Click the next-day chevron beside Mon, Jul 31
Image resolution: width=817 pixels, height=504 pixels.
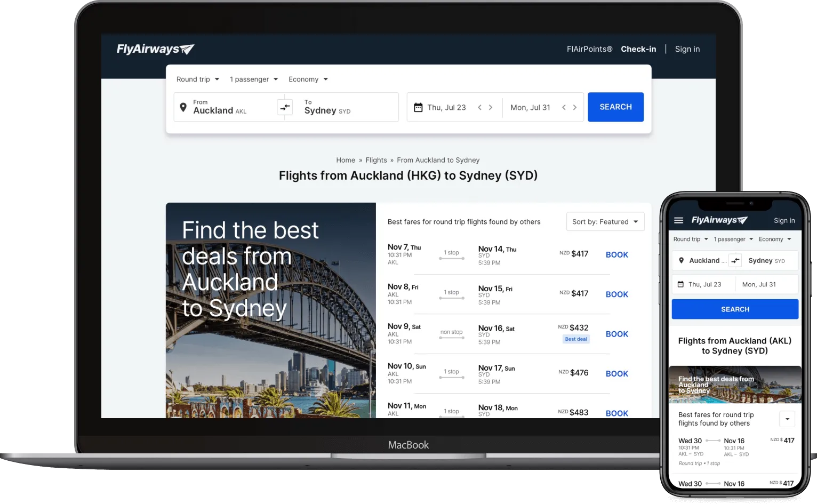pos(575,107)
